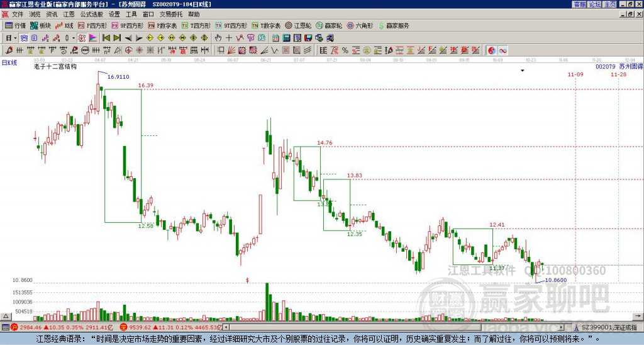Toggle the infinity symbol tool
Screen dimensions: 644x345
click(504, 50)
